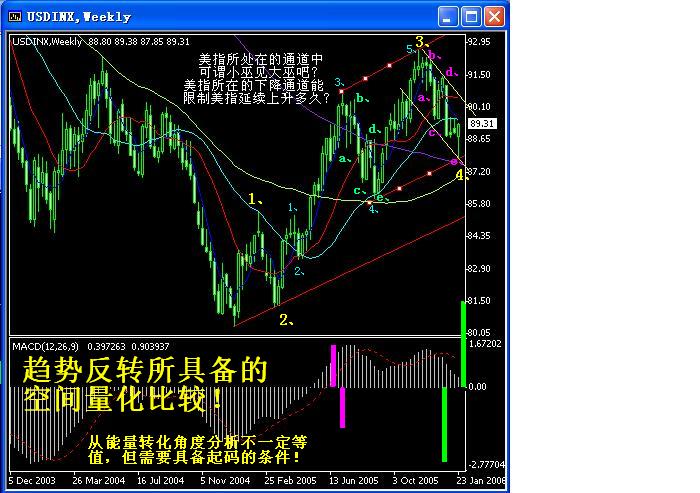This screenshot has height=493, width=700.
Task: Select the large yellow text 空间量化比较!
Action: pyautogui.click(x=123, y=399)
